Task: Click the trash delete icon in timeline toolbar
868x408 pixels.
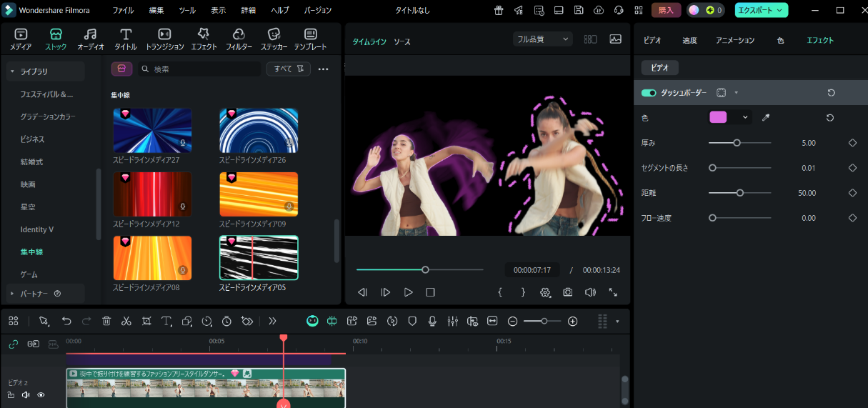Action: pyautogui.click(x=106, y=322)
